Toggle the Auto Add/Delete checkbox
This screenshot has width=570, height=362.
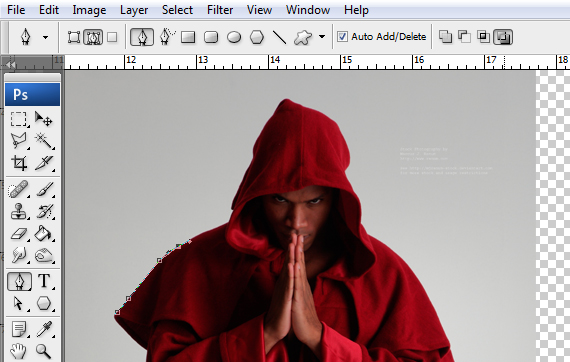point(342,37)
